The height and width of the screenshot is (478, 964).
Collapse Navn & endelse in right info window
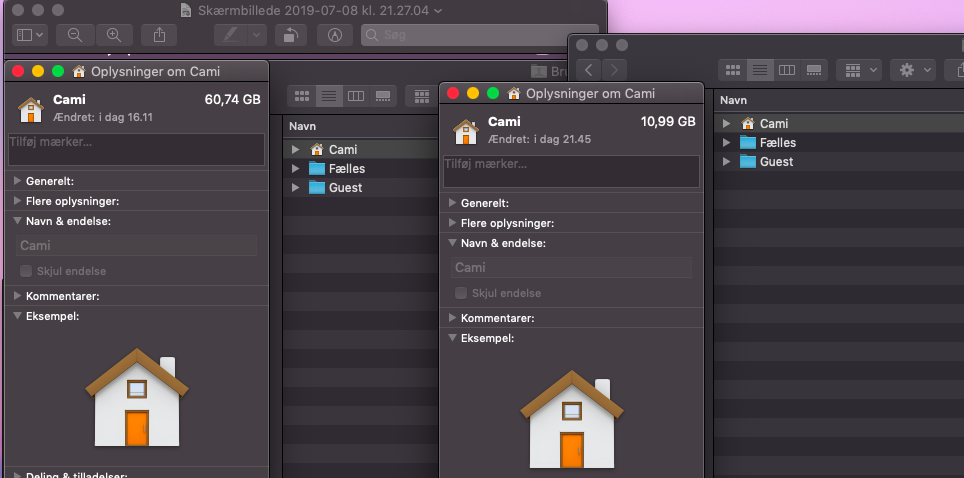tap(452, 243)
